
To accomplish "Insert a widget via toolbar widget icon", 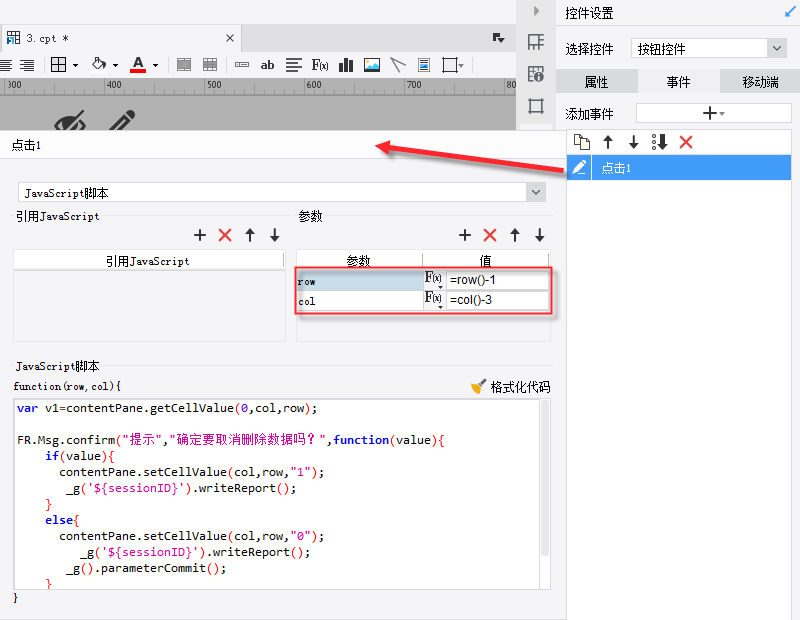I will 242,65.
